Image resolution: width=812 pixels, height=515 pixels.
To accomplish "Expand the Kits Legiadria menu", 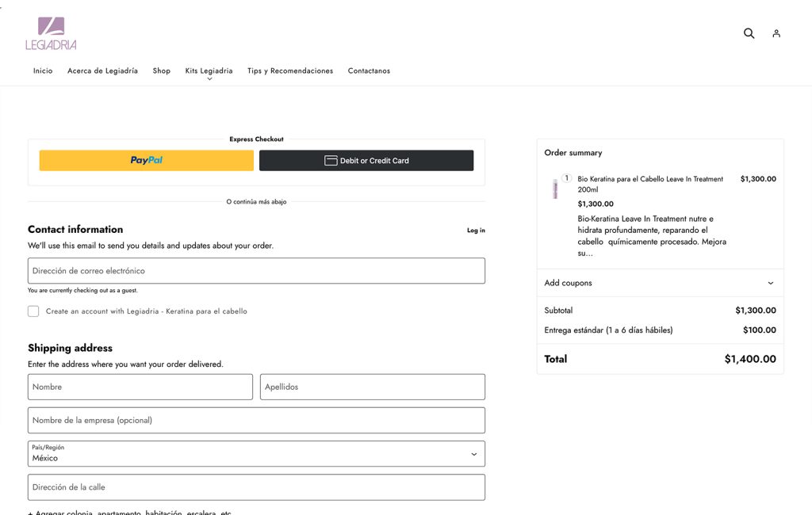I will point(209,71).
